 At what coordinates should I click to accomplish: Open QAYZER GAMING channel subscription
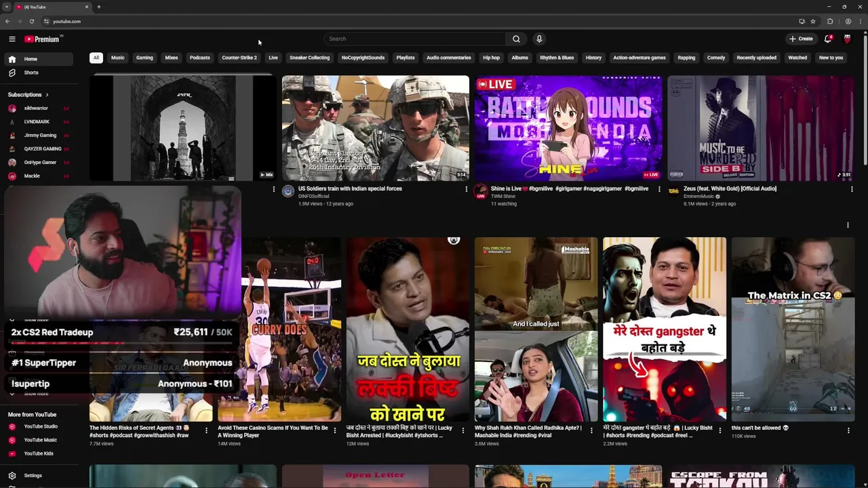(x=37, y=149)
